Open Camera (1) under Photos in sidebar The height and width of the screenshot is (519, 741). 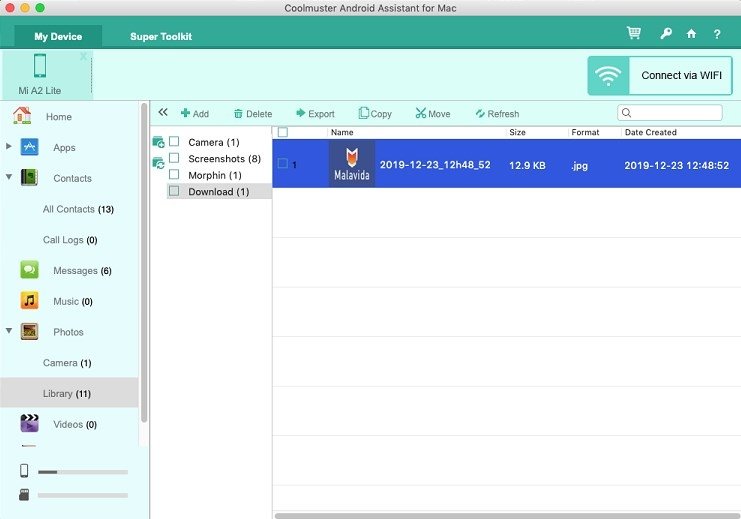click(x=67, y=363)
